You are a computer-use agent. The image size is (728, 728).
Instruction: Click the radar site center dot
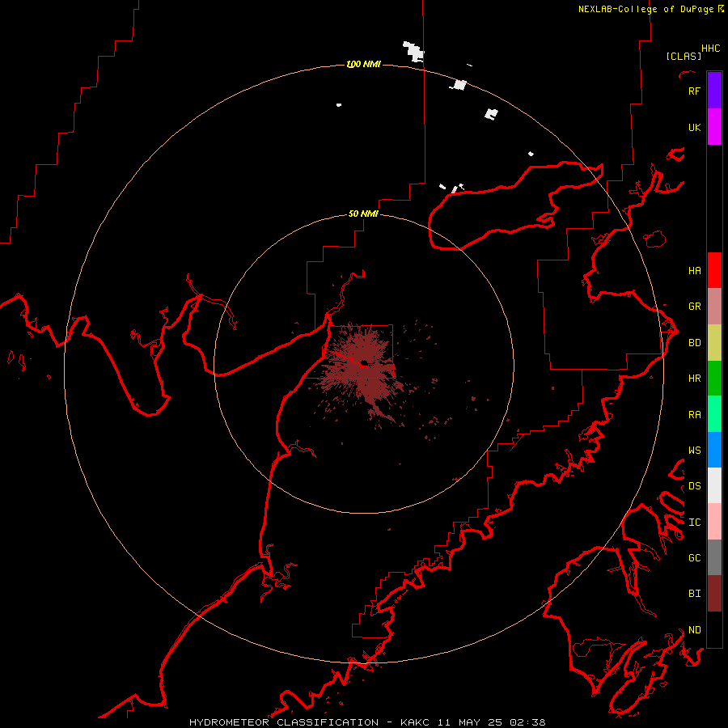364,362
